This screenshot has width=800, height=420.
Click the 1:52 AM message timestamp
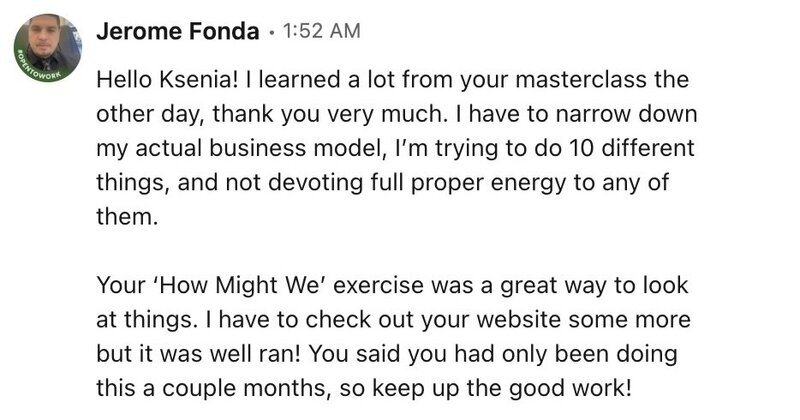coord(321,31)
